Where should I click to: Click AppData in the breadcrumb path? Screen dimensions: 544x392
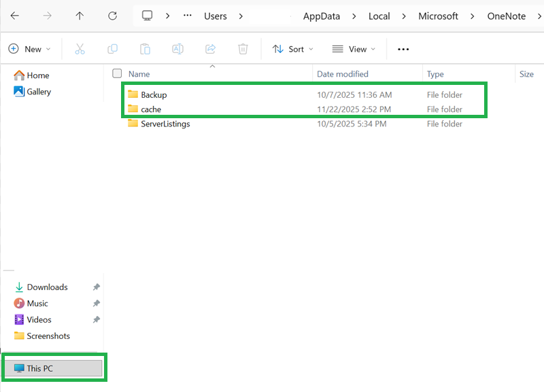pos(321,16)
